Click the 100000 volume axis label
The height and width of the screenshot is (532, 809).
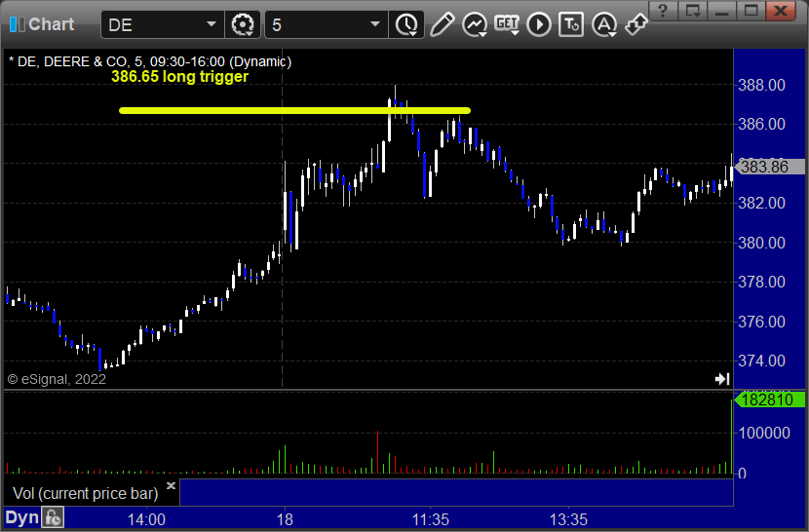tap(764, 433)
